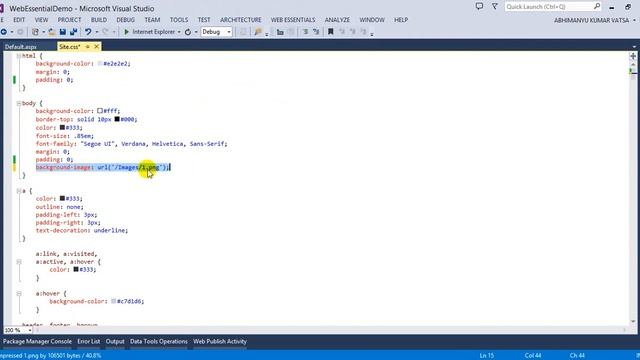
Task: Click the #c7d1d6 background color swatch
Action: [113, 301]
